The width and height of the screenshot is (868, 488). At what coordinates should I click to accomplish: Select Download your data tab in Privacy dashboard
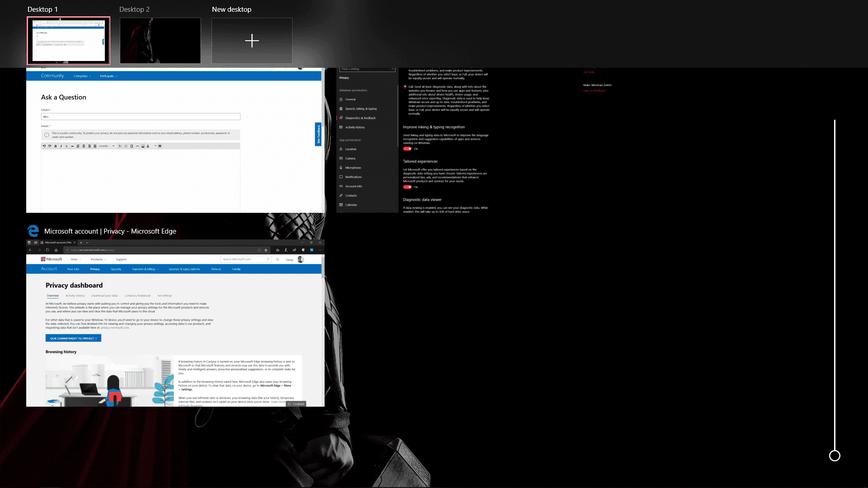(104, 296)
